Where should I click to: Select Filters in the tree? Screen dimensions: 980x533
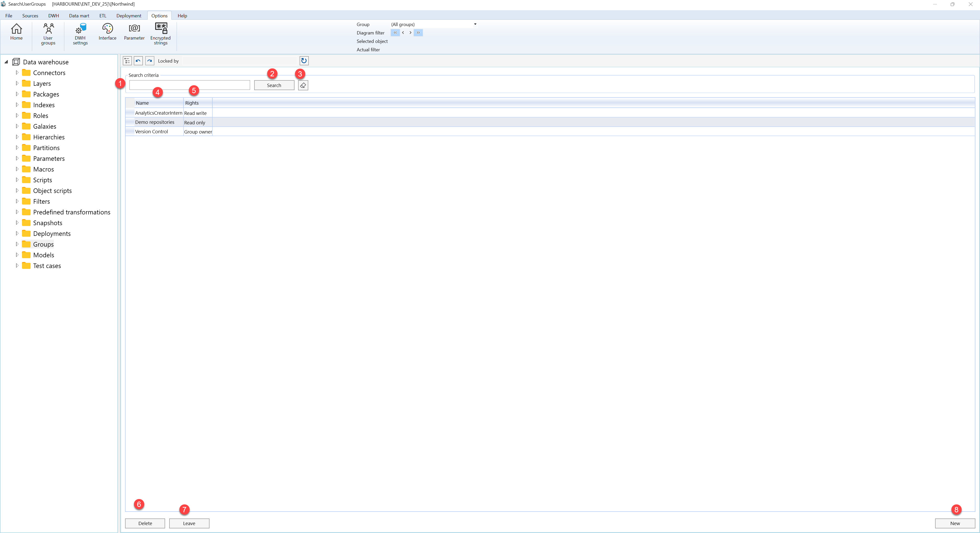[x=41, y=201]
